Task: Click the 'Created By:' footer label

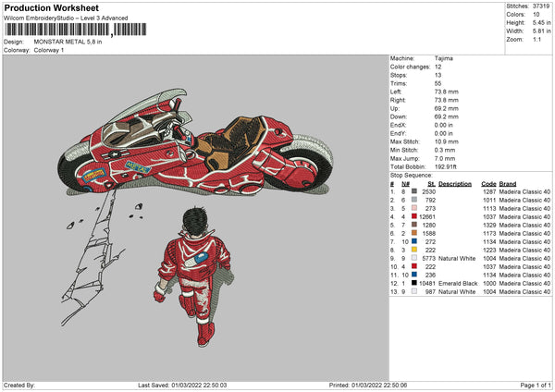Action: pyautogui.click(x=19, y=386)
